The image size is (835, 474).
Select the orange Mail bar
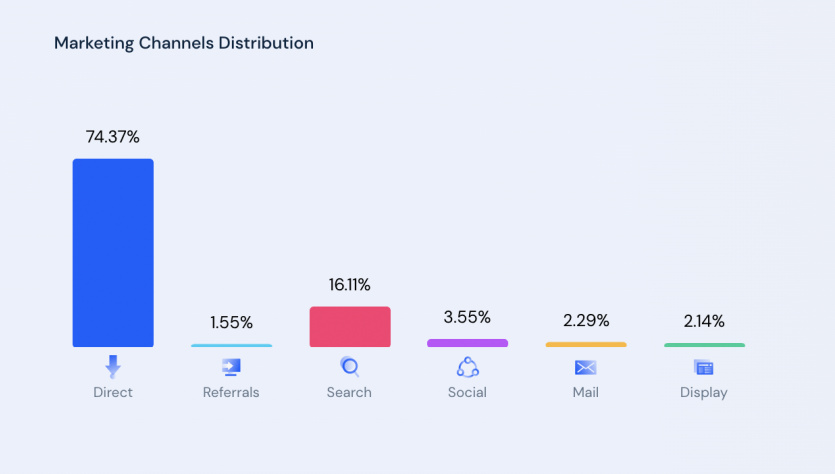586,345
